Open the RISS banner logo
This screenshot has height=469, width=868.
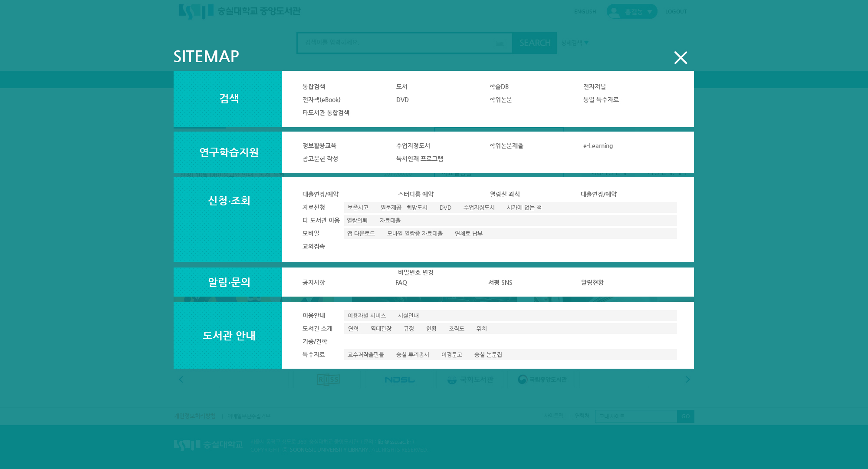point(329,380)
